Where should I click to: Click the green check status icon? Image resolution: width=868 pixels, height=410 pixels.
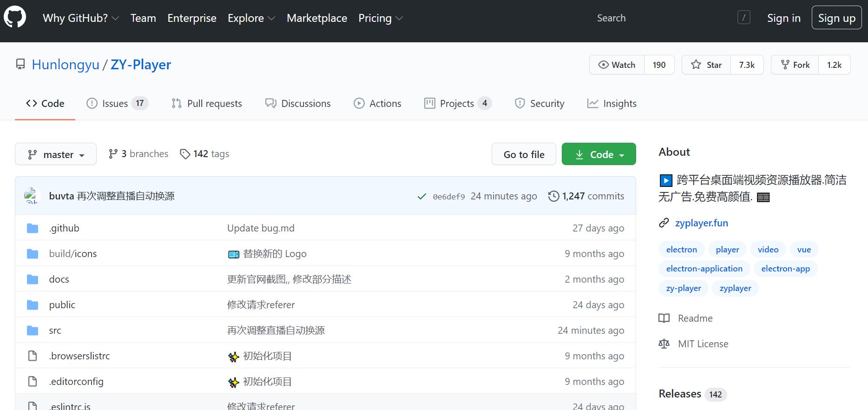422,196
